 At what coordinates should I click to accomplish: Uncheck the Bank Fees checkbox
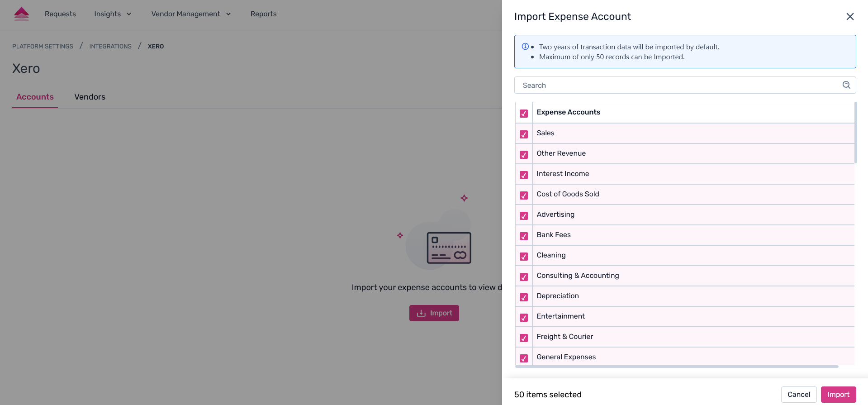pyautogui.click(x=524, y=236)
